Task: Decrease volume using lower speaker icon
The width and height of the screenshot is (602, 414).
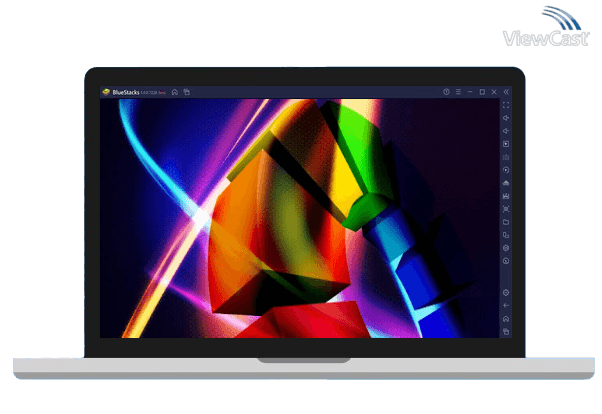Action: [x=506, y=131]
